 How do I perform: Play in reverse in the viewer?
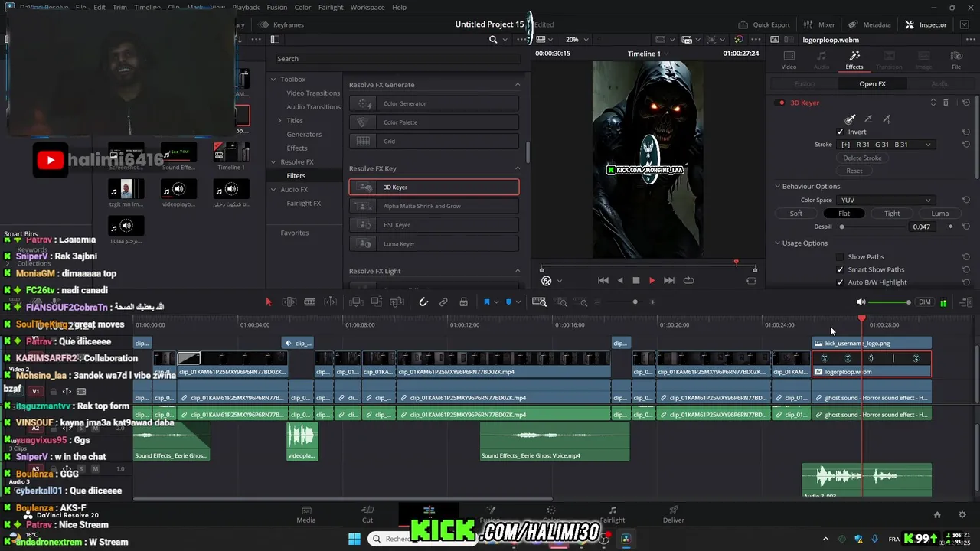coord(620,281)
